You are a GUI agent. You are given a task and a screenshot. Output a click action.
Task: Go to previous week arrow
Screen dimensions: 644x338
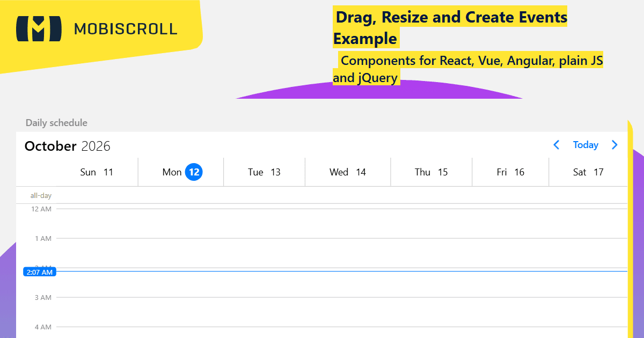coord(557,145)
